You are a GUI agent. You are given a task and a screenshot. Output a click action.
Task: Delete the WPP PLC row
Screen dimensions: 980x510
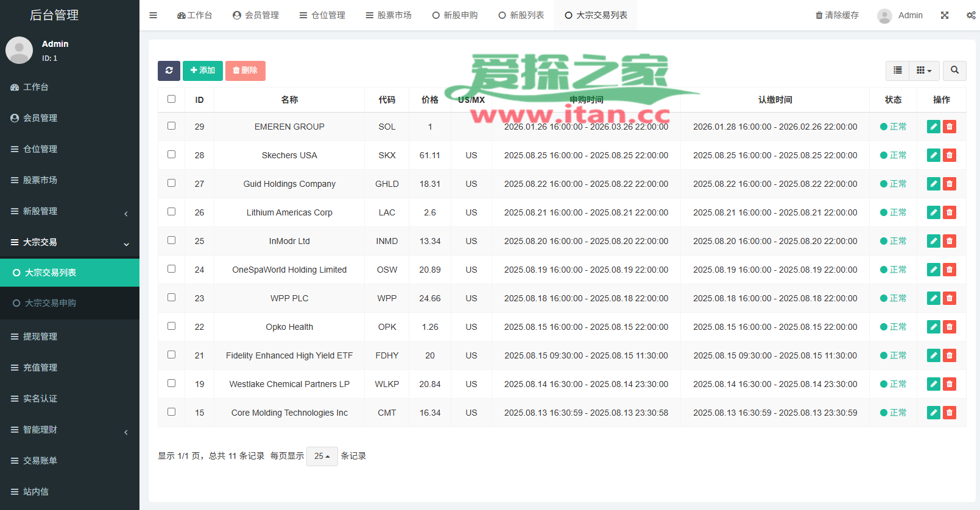tap(949, 298)
